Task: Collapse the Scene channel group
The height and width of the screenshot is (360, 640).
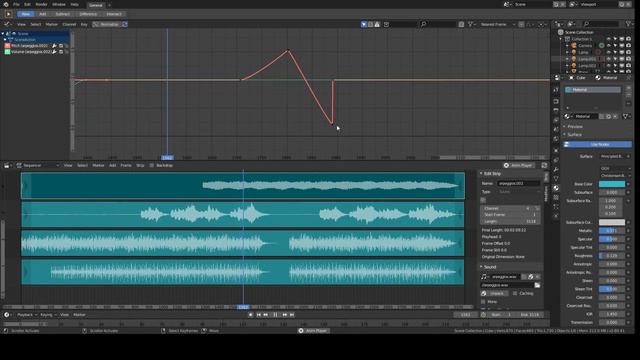Action: 3,33
